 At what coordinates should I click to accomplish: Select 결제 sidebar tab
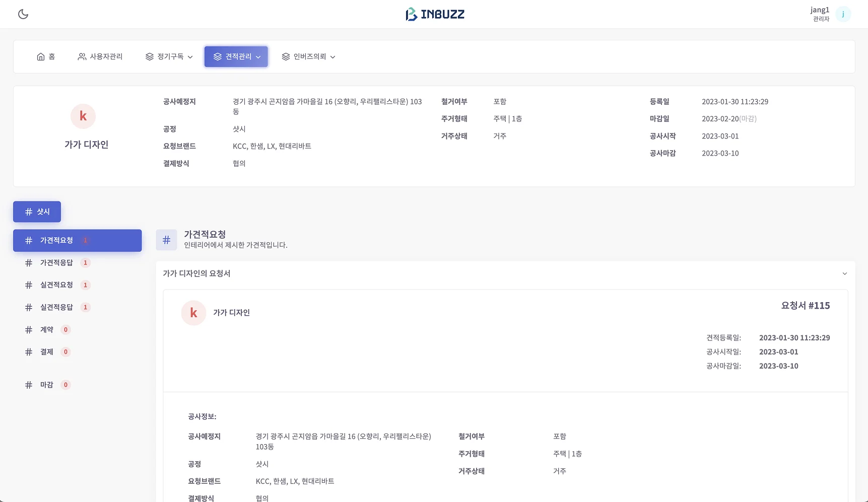click(78, 352)
